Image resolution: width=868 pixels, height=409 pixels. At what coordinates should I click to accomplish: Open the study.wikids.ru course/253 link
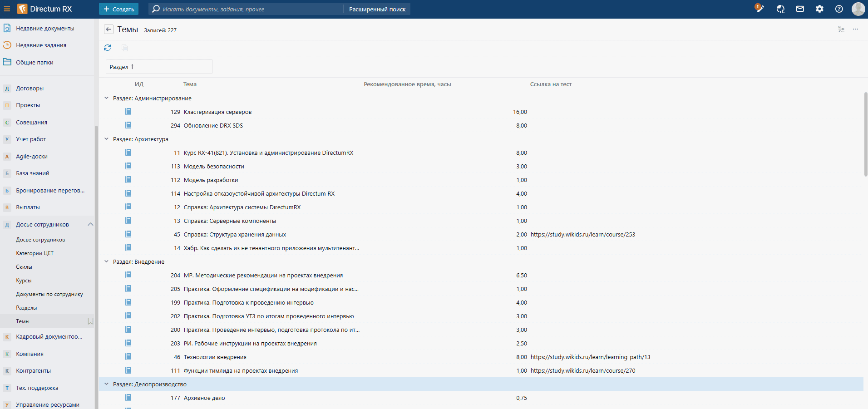(x=582, y=235)
